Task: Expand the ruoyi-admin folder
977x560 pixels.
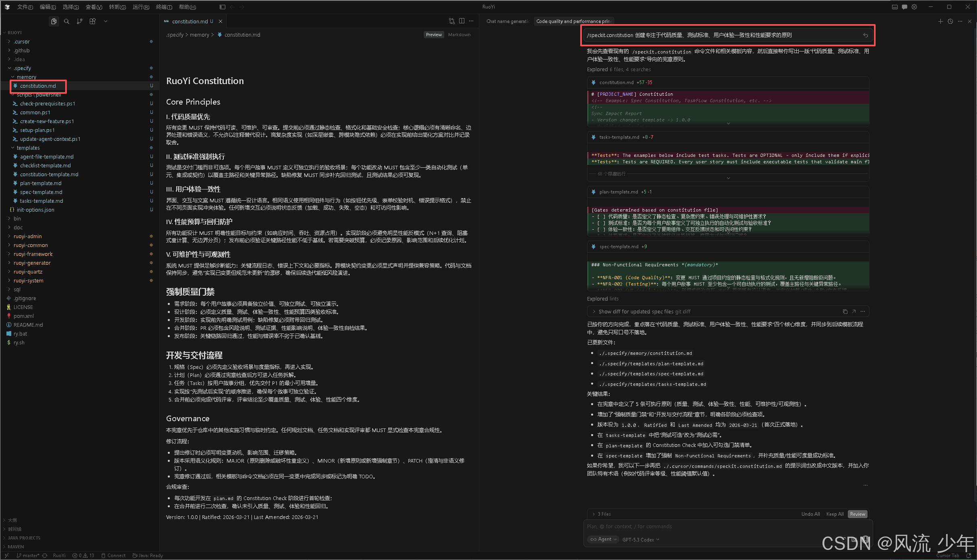Action: (x=28, y=236)
